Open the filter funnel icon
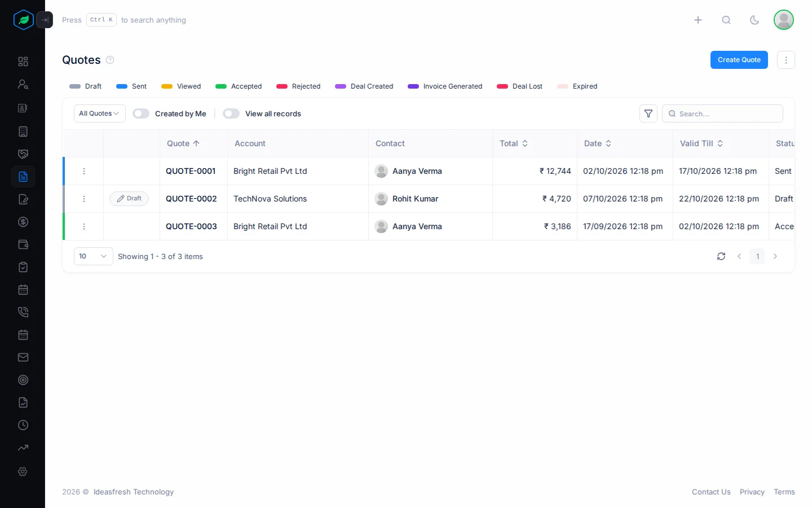The image size is (812, 508). (648, 113)
